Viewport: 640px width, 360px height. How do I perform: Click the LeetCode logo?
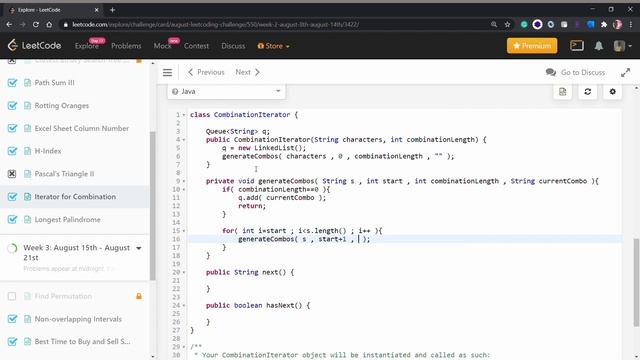tap(34, 45)
